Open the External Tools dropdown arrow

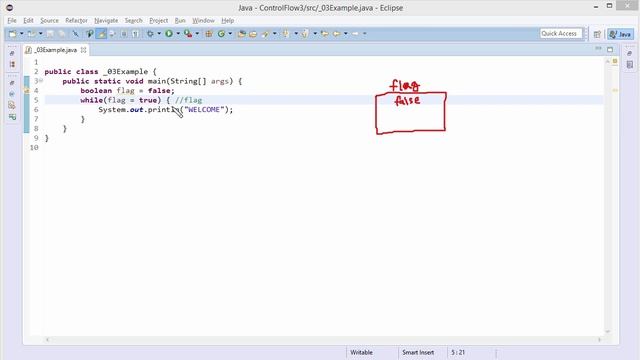197,34
